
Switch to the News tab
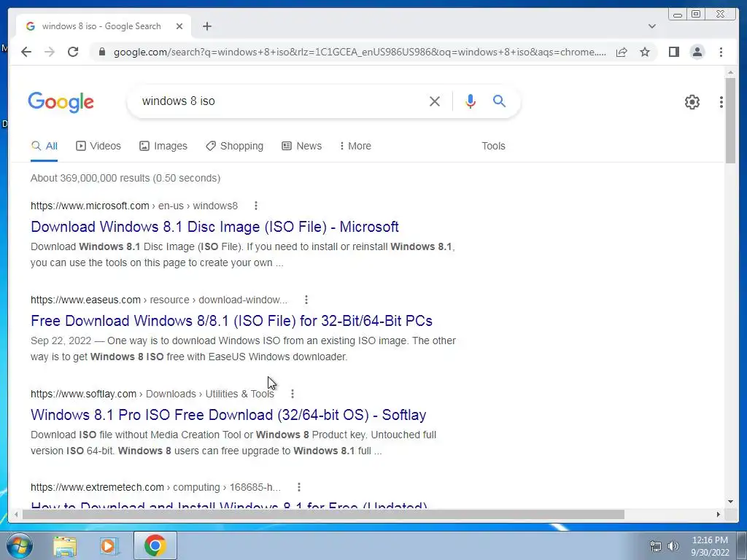coord(301,146)
